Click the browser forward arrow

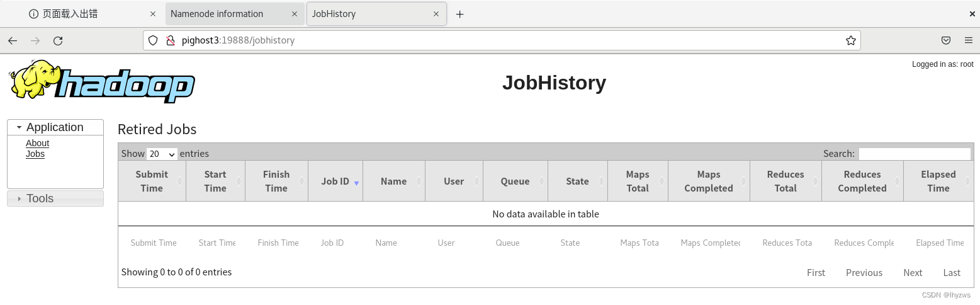coord(35,40)
